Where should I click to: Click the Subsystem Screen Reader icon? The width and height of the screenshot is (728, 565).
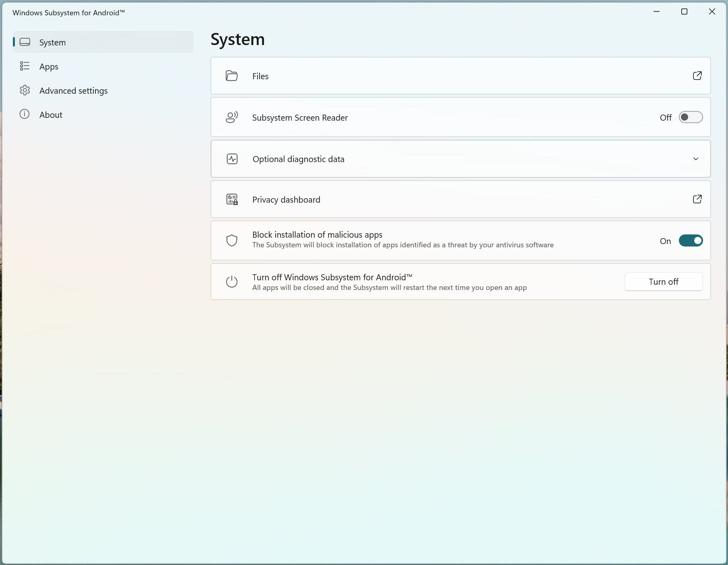[x=232, y=117]
